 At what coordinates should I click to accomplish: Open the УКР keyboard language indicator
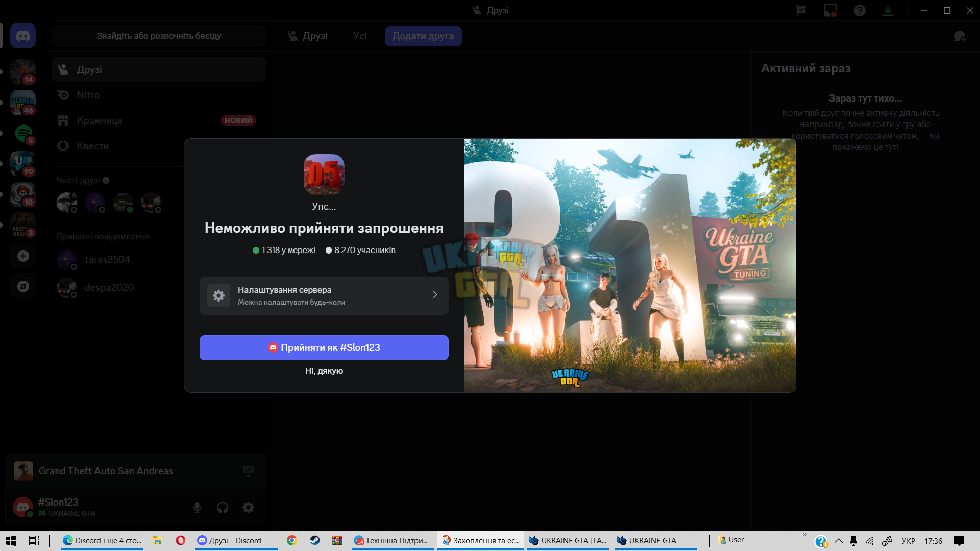(908, 541)
